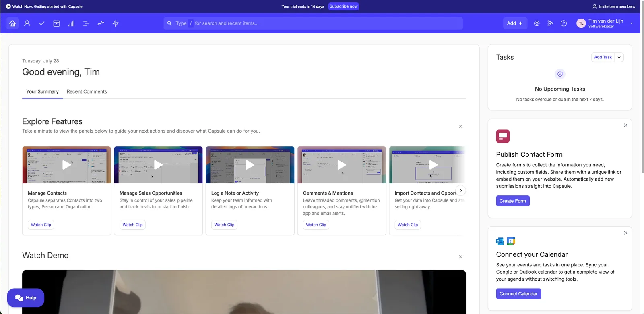Screen dimensions: 644x314
Task: Click Watch Clip under Manage Contacts
Action: pos(41,225)
